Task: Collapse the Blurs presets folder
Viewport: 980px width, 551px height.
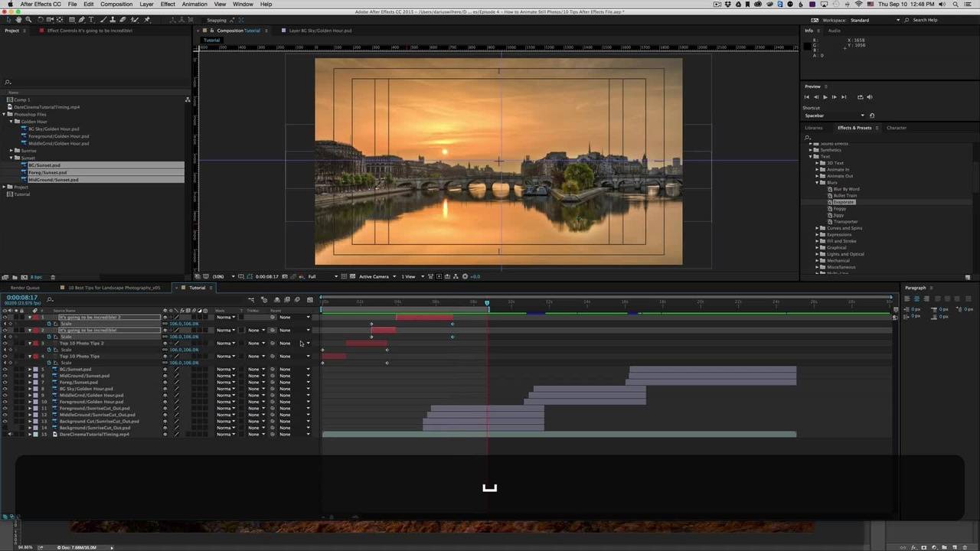Action: 818,183
